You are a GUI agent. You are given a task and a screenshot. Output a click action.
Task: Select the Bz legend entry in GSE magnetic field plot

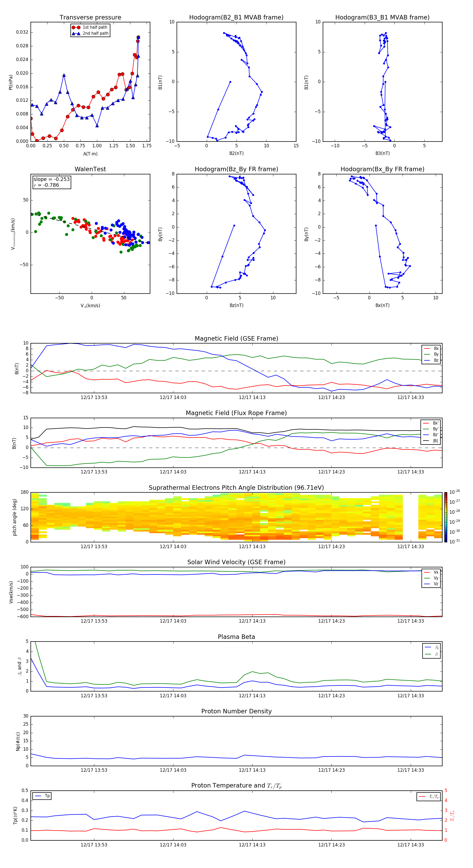pyautogui.click(x=431, y=360)
